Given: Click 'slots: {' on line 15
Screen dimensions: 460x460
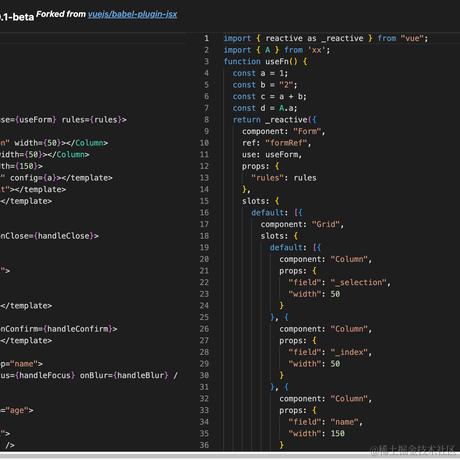Looking at the screenshot, I should coord(261,201).
